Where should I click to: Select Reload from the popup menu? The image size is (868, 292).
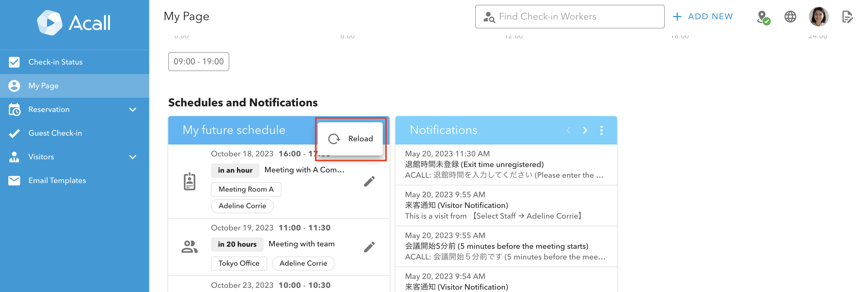tap(350, 139)
